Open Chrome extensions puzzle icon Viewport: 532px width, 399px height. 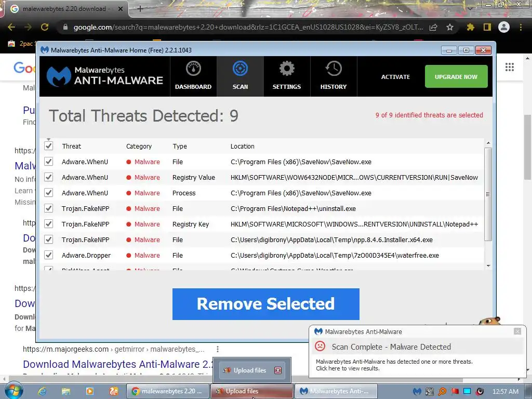click(x=470, y=27)
